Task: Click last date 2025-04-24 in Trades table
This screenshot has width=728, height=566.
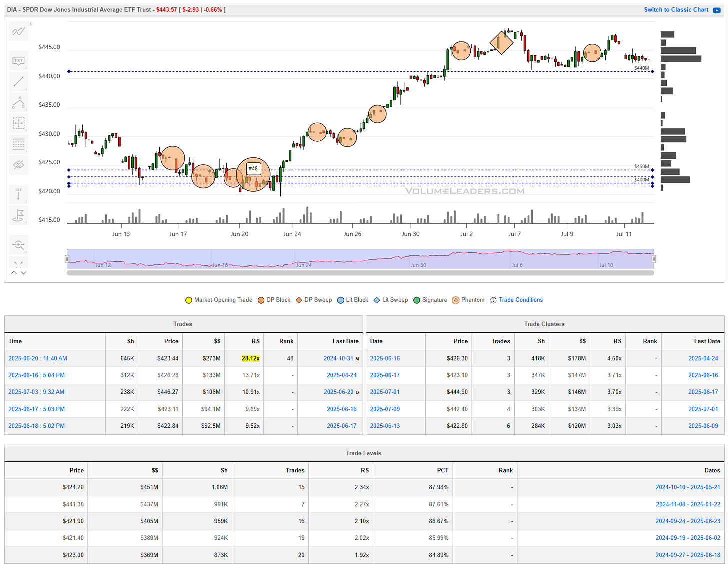Action: (342, 375)
